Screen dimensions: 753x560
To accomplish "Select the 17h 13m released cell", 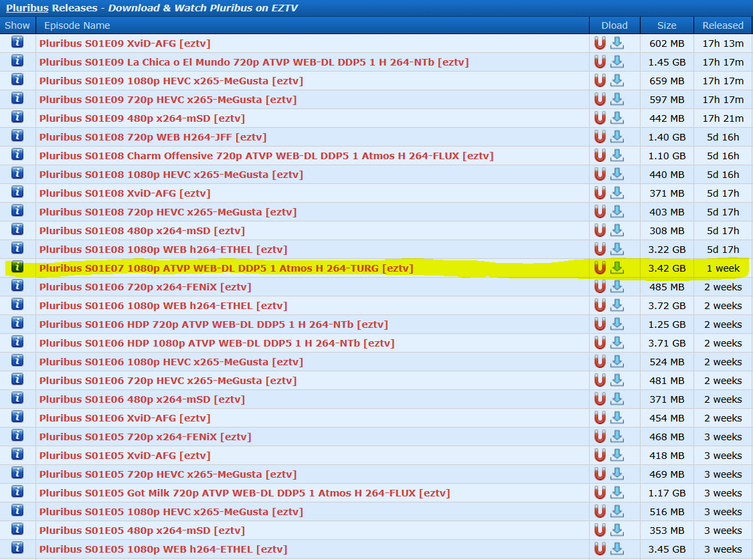I will (x=723, y=43).
